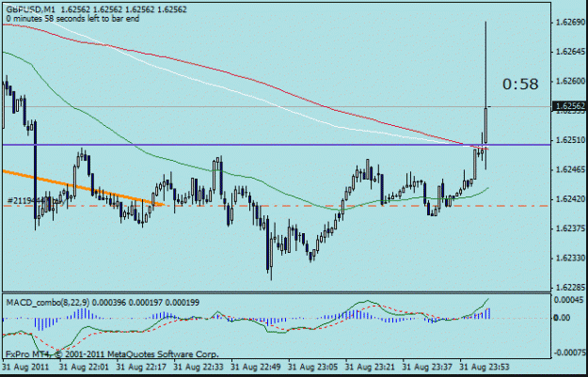The height and width of the screenshot is (377, 588).
Task: Click the time axis label 31 Aug 22:33
Action: click(x=199, y=366)
